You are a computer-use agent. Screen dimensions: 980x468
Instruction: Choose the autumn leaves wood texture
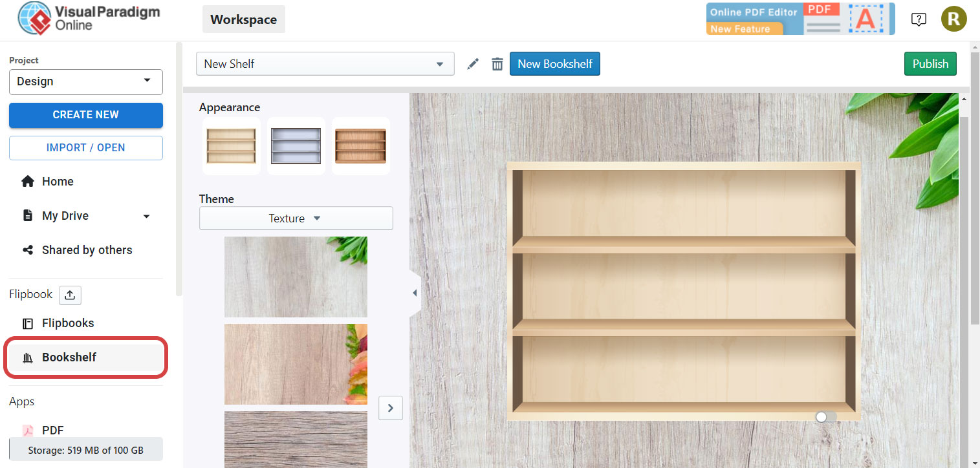coord(296,364)
